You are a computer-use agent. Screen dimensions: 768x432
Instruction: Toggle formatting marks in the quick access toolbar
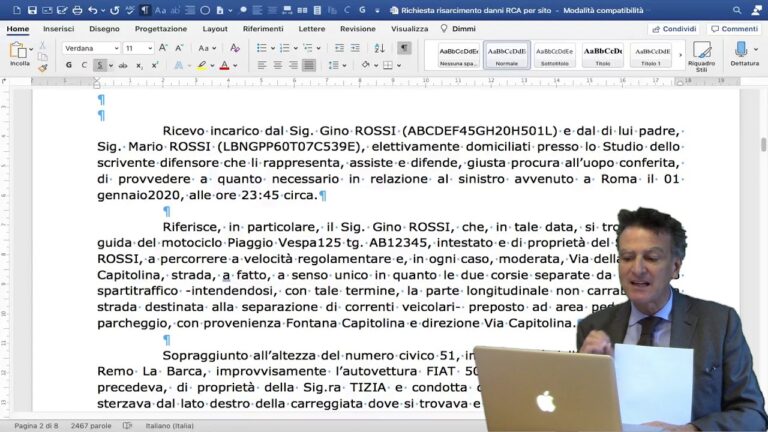pos(144,10)
